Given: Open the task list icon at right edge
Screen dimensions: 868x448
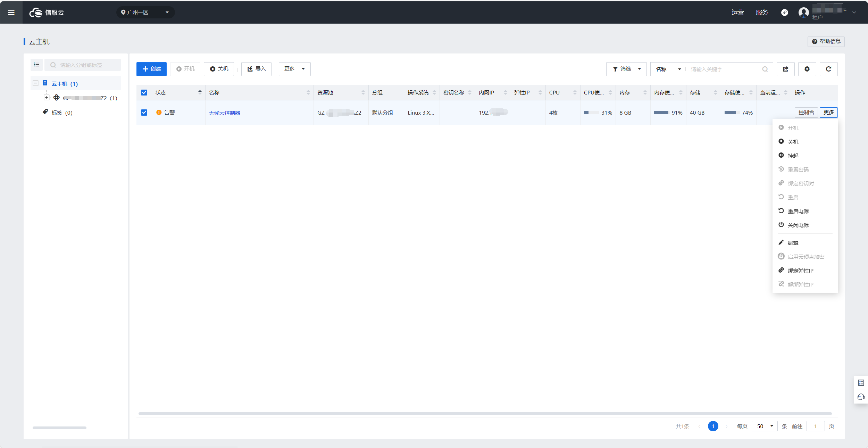Looking at the screenshot, I should [x=861, y=383].
